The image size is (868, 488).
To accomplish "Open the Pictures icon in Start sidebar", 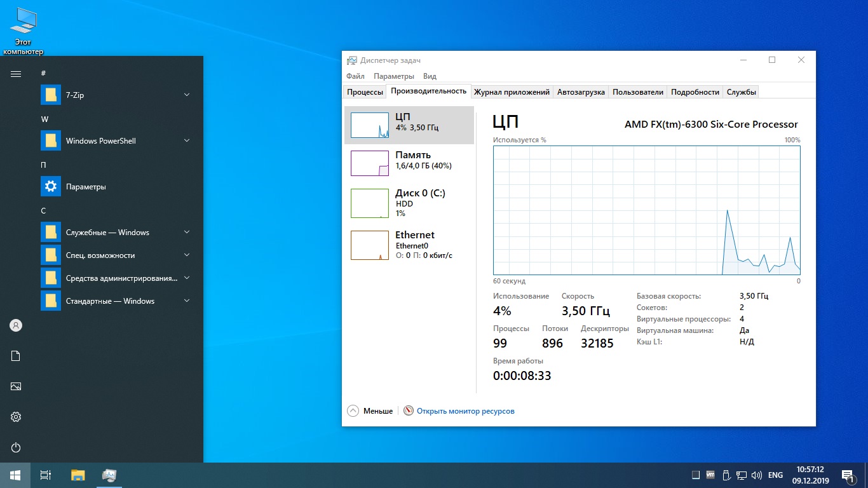I will point(16,386).
